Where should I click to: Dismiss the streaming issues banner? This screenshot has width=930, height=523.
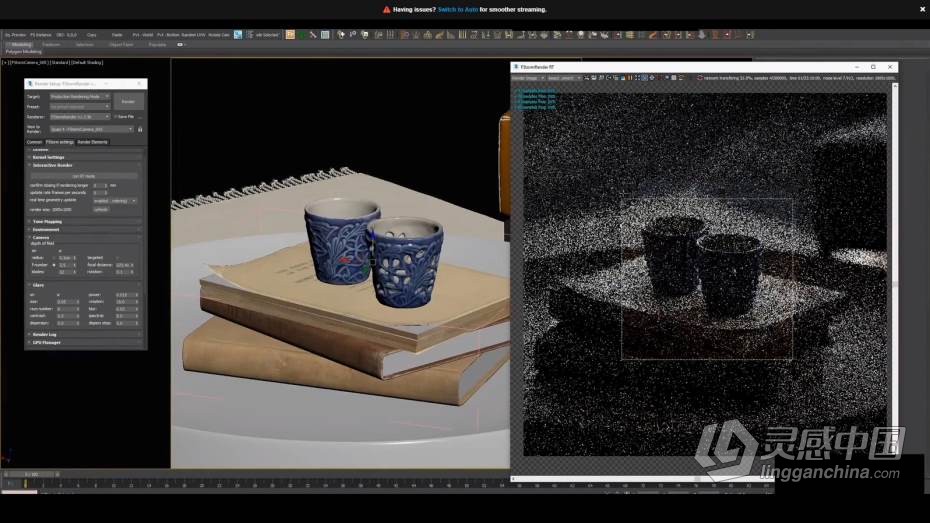pos(922,9)
